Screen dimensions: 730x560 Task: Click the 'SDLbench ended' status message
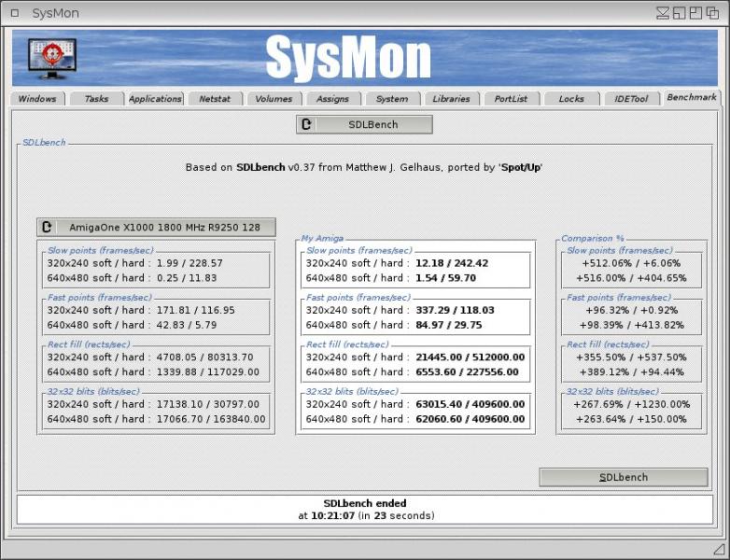[x=365, y=503]
